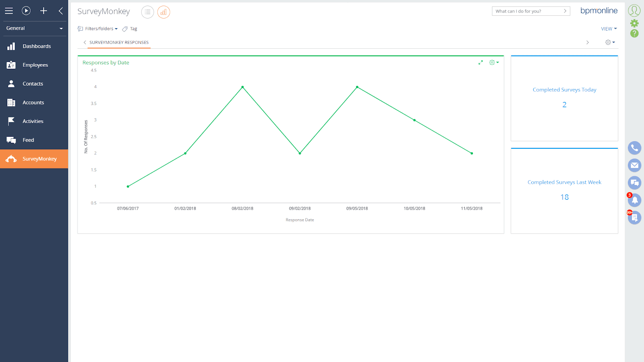Click the Employees badge icon
The width and height of the screenshot is (644, 362).
[11, 65]
